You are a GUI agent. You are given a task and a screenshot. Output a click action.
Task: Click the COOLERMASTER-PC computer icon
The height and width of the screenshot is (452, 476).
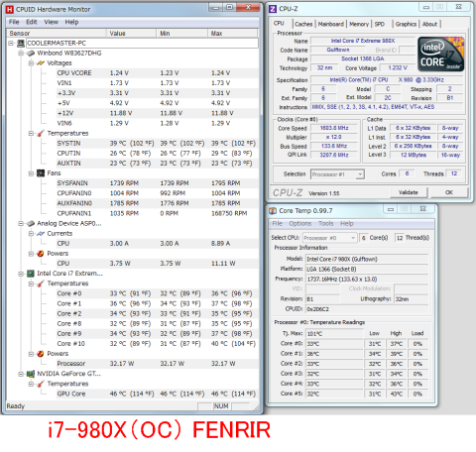point(21,43)
